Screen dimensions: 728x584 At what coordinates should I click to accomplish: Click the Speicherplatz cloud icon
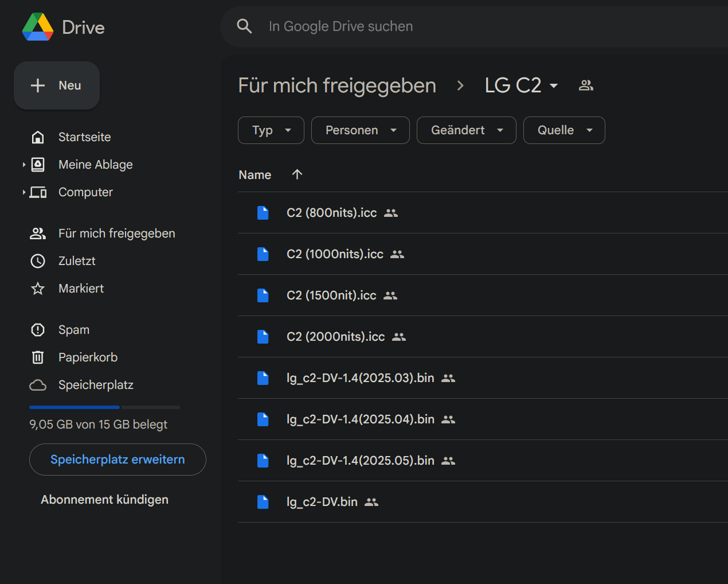pyautogui.click(x=37, y=384)
